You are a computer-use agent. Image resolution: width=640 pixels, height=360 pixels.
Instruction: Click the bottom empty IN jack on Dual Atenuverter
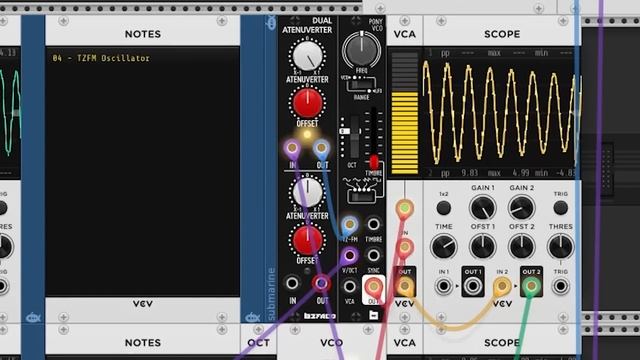(292, 283)
